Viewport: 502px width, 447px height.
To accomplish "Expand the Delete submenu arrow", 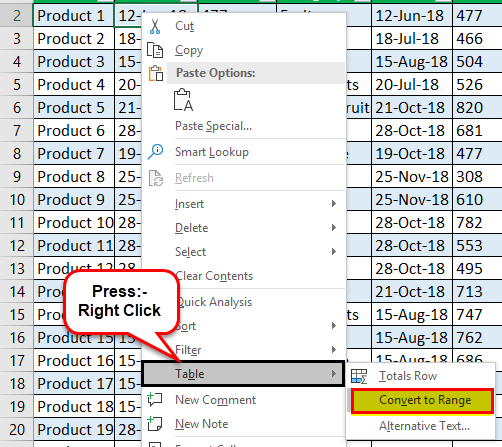I will 334,228.
